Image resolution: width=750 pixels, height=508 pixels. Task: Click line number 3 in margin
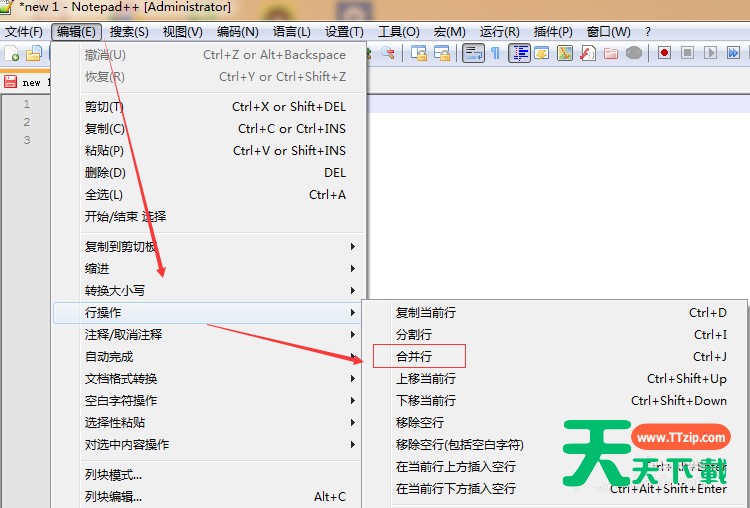27,140
